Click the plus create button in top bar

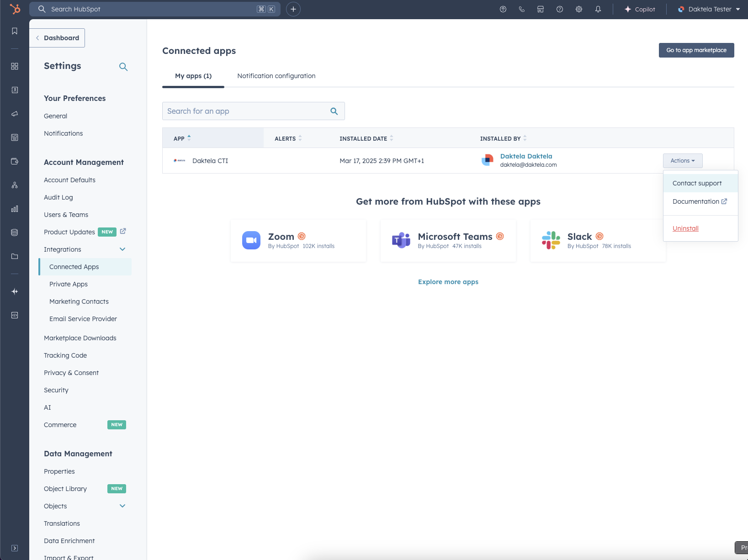[293, 9]
